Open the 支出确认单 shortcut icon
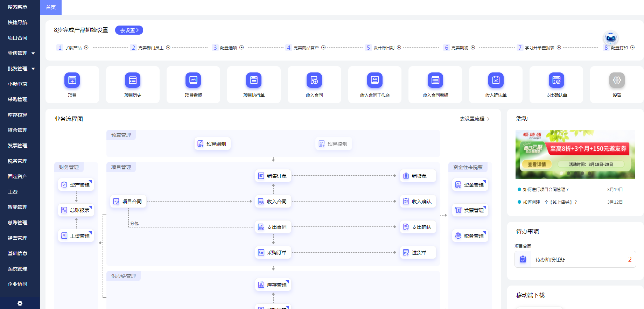Viewport: 644px width, 309px height. [x=556, y=80]
